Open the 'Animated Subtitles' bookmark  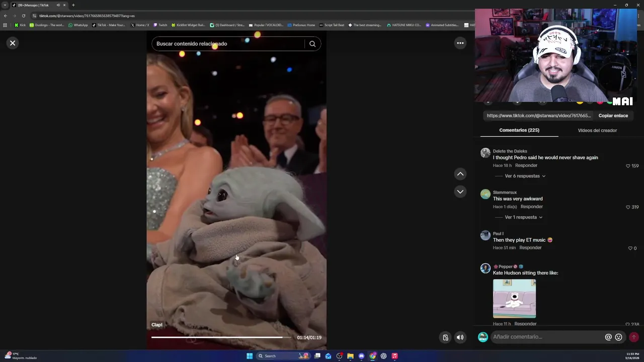click(442, 25)
